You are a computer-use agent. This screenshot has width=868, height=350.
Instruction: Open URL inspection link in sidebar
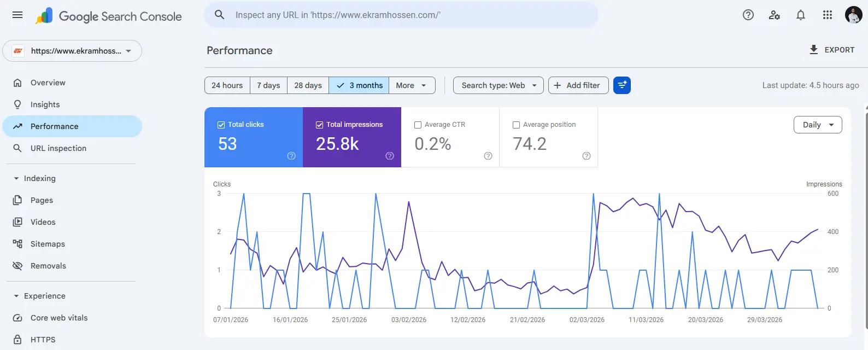pyautogui.click(x=72, y=148)
